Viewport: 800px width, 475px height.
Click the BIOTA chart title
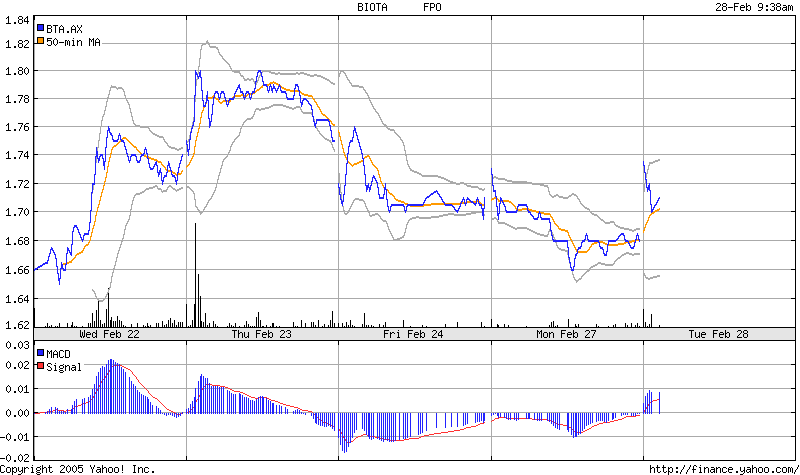(372, 7)
